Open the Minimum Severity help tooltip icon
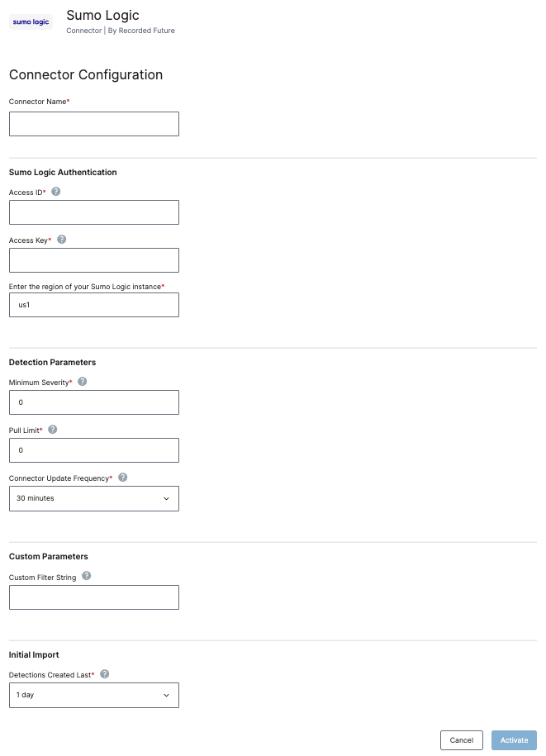 pyautogui.click(x=83, y=382)
